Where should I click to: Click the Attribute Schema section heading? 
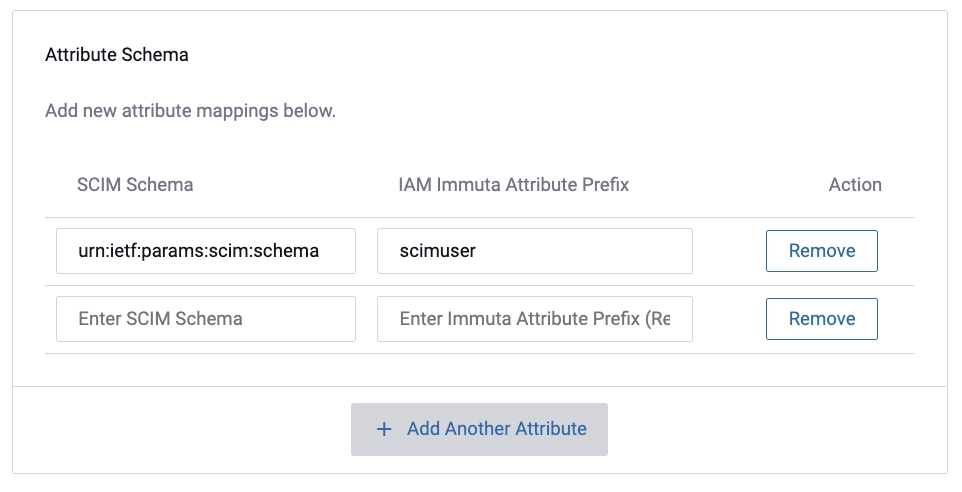[x=117, y=55]
